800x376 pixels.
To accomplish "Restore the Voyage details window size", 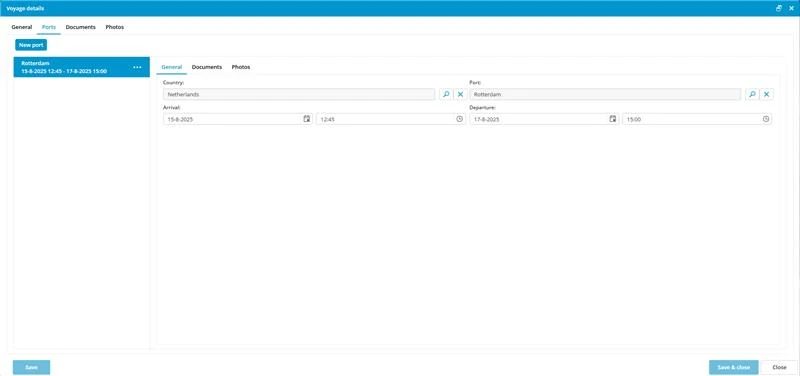I will click(779, 8).
